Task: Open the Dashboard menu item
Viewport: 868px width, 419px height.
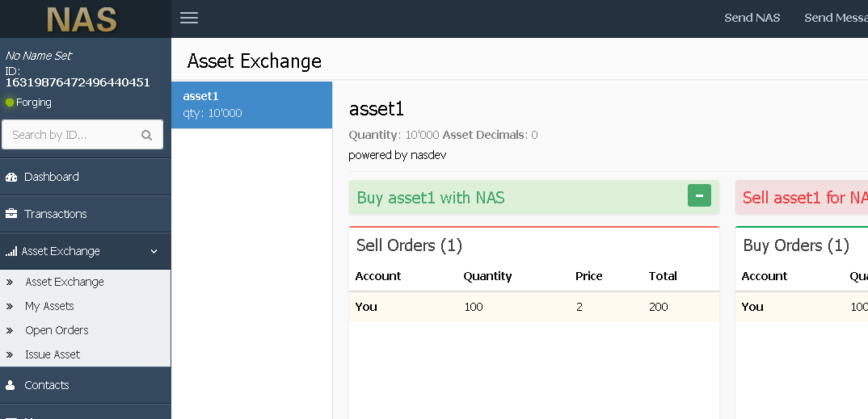Action: pyautogui.click(x=85, y=177)
